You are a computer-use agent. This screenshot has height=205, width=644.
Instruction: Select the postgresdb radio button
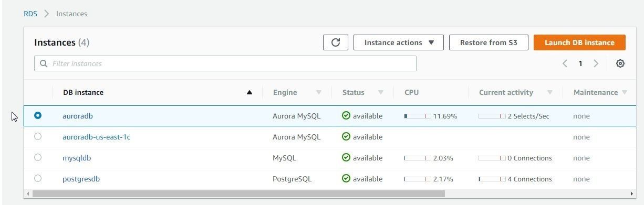pyautogui.click(x=38, y=179)
